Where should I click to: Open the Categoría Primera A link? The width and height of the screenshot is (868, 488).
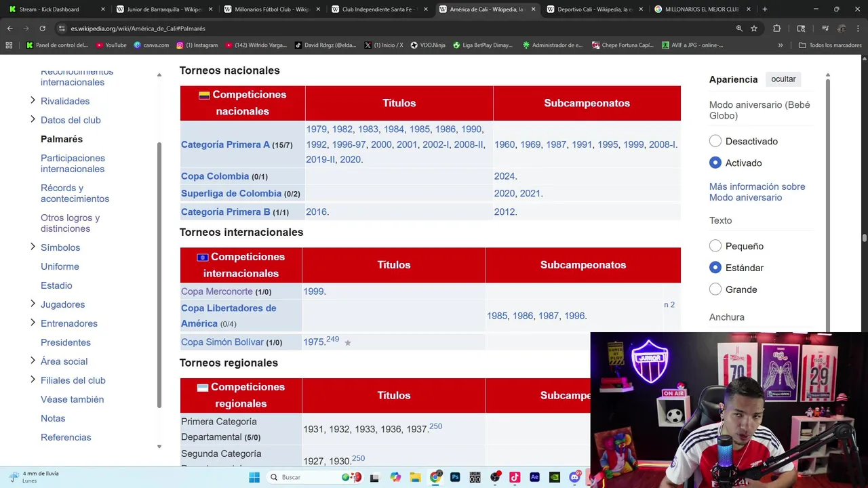click(x=225, y=144)
